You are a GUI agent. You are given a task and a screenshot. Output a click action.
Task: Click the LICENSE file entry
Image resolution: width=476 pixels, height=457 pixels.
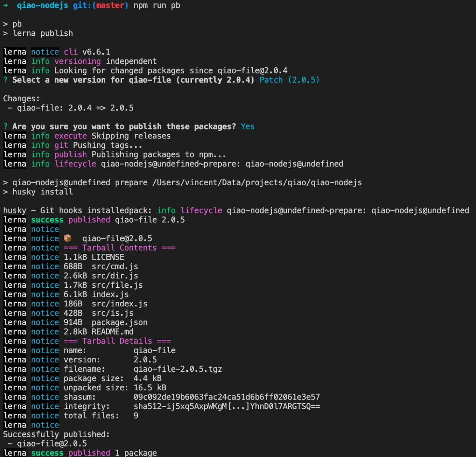[108, 257]
